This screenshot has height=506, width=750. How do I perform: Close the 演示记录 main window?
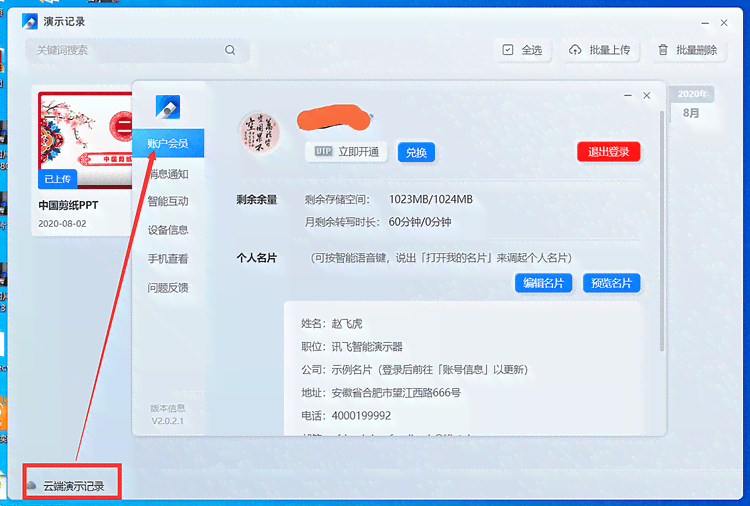(x=724, y=22)
